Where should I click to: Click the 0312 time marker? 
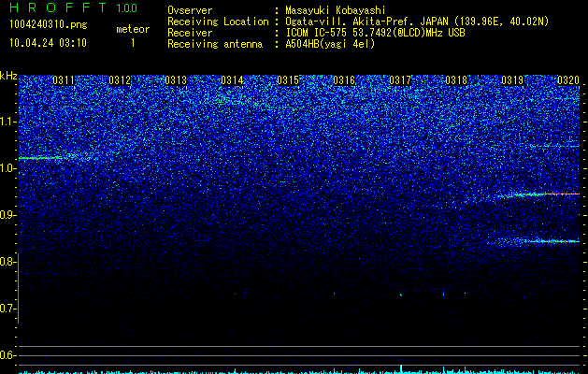point(120,80)
